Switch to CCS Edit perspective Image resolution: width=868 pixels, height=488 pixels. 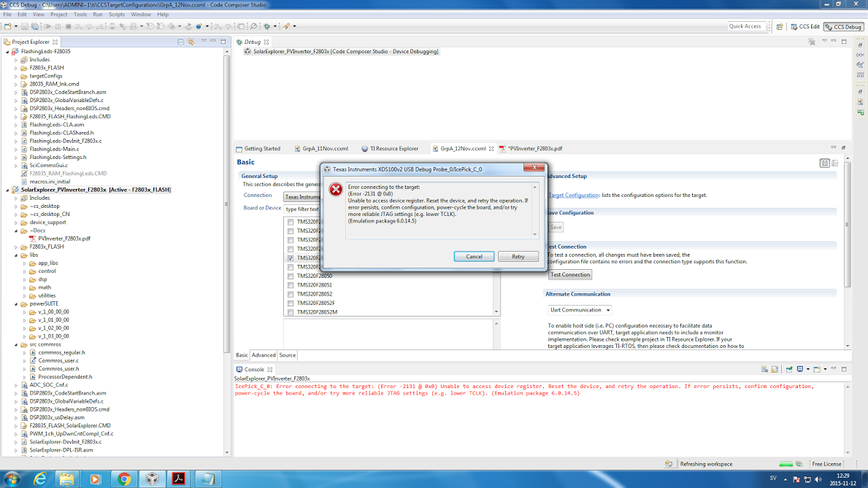click(x=805, y=26)
